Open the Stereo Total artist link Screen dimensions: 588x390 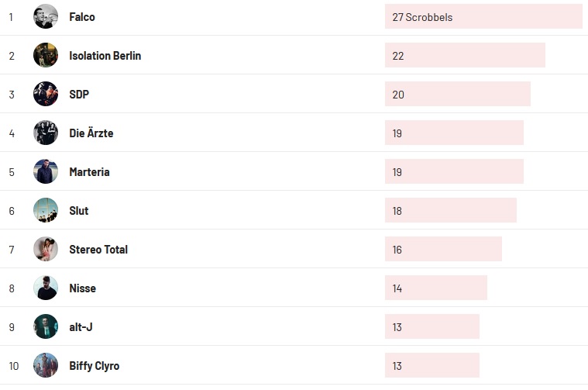coord(98,250)
